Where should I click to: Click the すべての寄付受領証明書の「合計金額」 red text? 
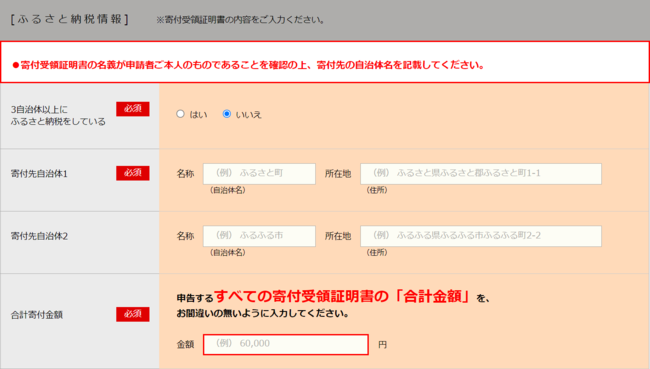pos(343,296)
